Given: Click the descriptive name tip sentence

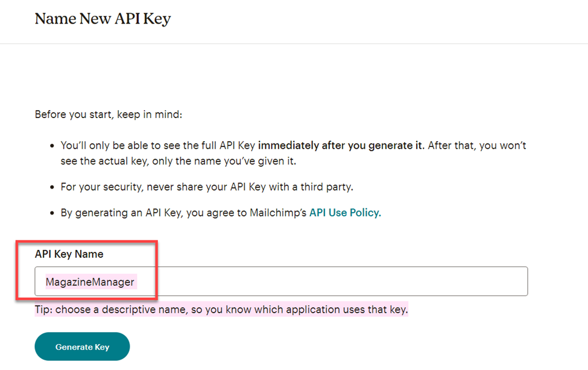Looking at the screenshot, I should click(221, 309).
